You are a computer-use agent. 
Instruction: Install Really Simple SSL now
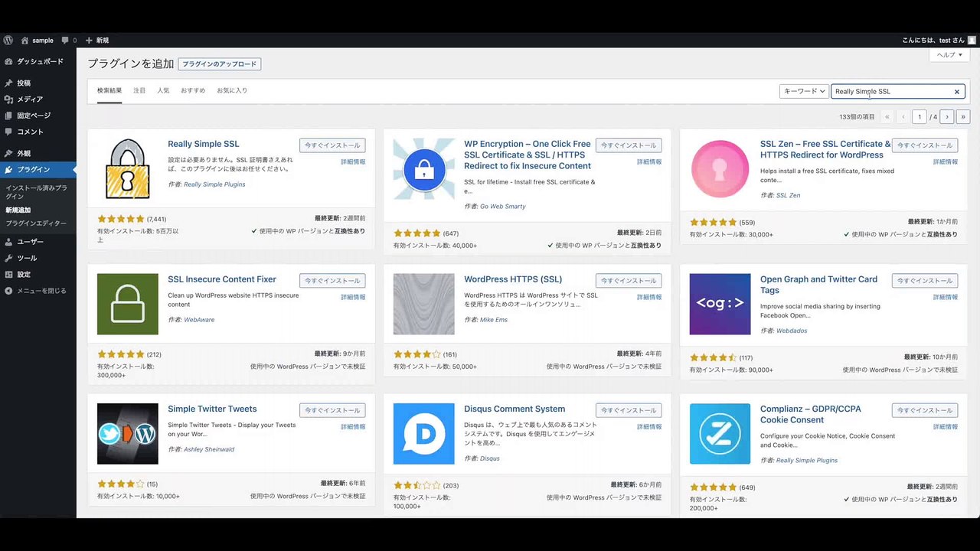pos(332,145)
